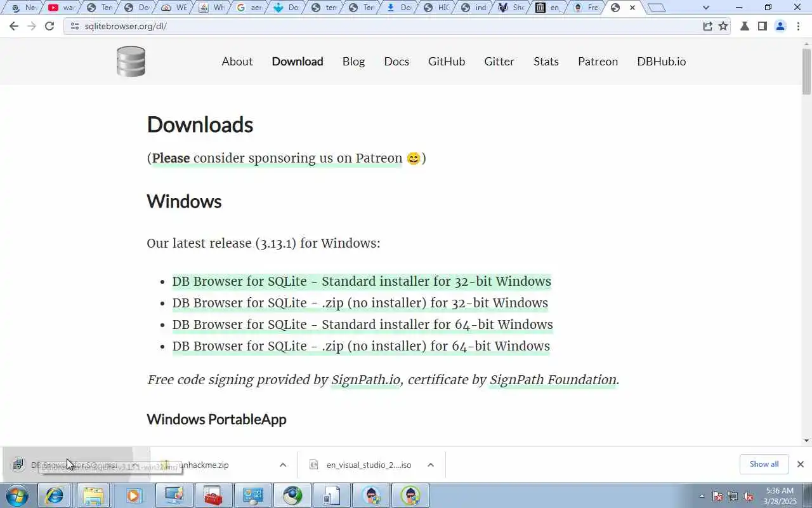Screen dimensions: 812x508
Task: Open Windows Media Player taskbar icon
Action: coord(133,495)
